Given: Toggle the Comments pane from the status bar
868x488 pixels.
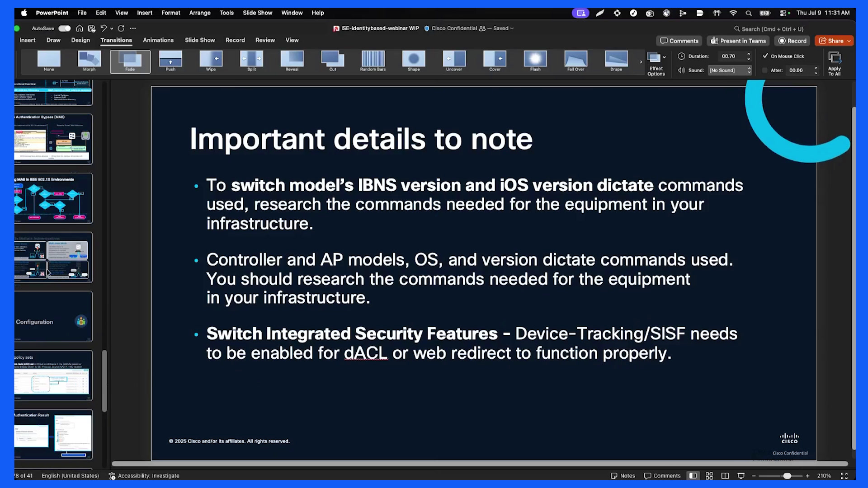Looking at the screenshot, I should coord(662,476).
